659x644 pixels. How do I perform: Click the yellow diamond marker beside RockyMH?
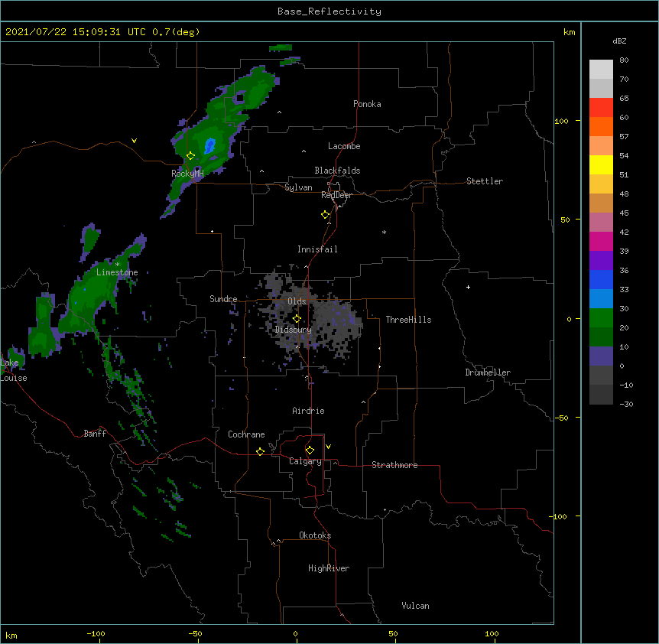[190, 155]
